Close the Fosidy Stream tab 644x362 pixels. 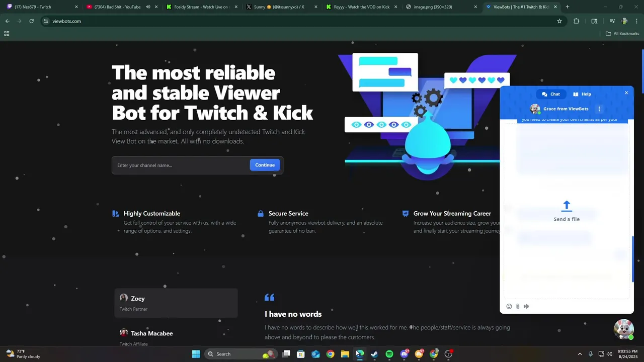click(x=235, y=7)
